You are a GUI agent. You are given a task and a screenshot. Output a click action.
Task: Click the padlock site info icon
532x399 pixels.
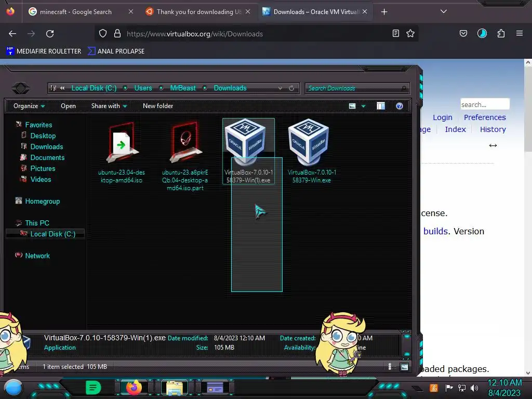tap(117, 33)
